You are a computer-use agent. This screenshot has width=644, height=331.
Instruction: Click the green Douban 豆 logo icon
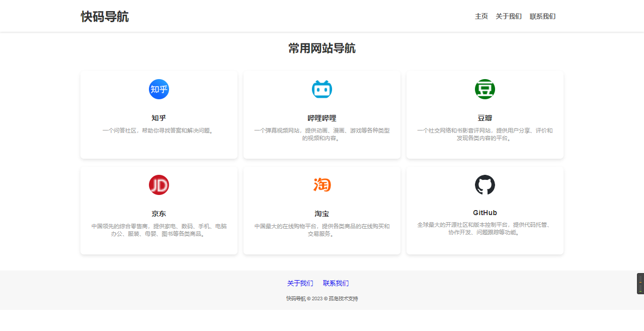[485, 89]
